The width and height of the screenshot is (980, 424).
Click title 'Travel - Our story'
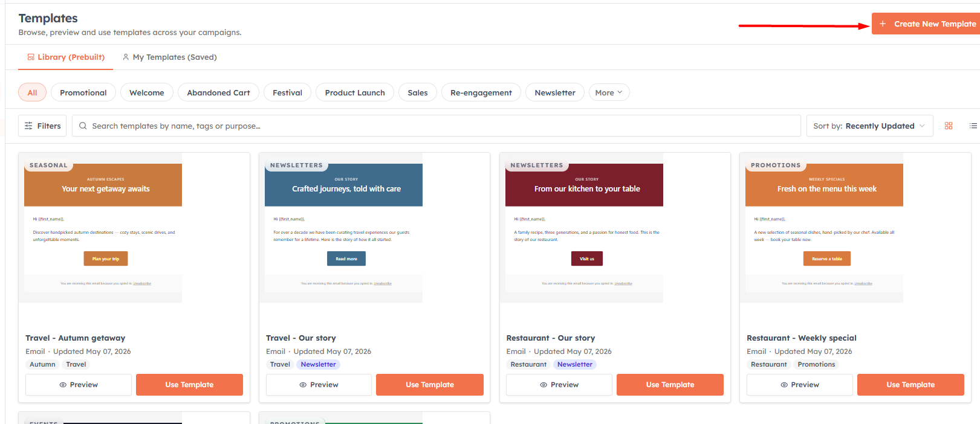pyautogui.click(x=301, y=338)
